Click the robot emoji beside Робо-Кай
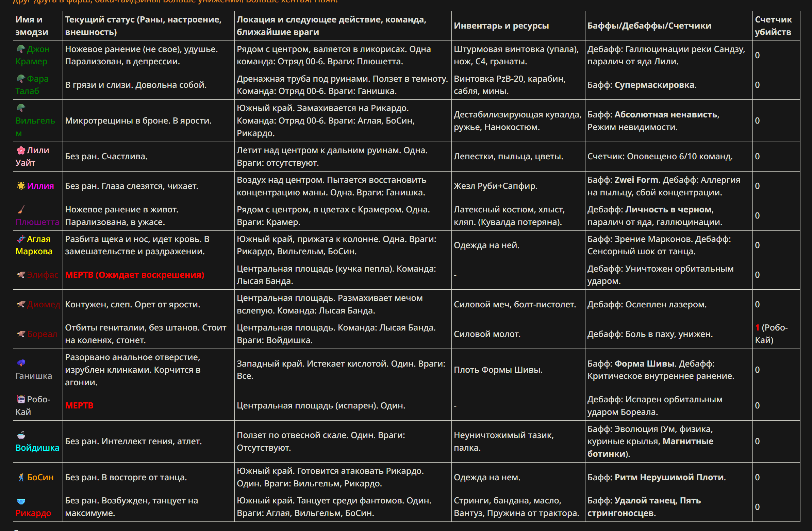Screen dimensions: 812x531 pyautogui.click(x=21, y=400)
